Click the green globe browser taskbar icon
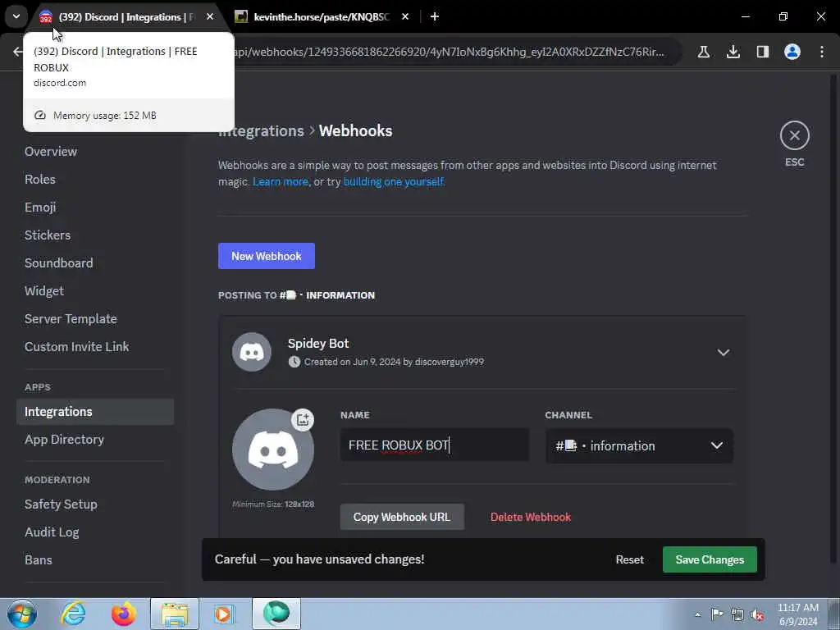840x630 pixels. (x=276, y=614)
